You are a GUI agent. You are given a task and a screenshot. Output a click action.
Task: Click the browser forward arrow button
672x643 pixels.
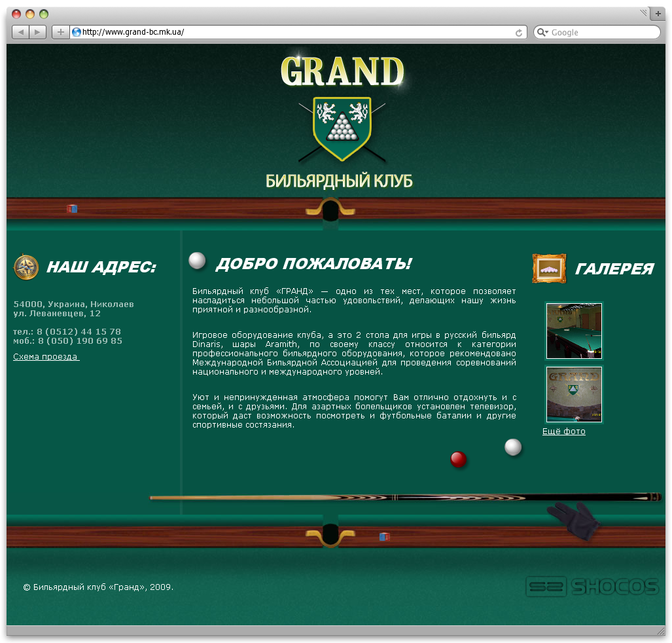point(38,32)
